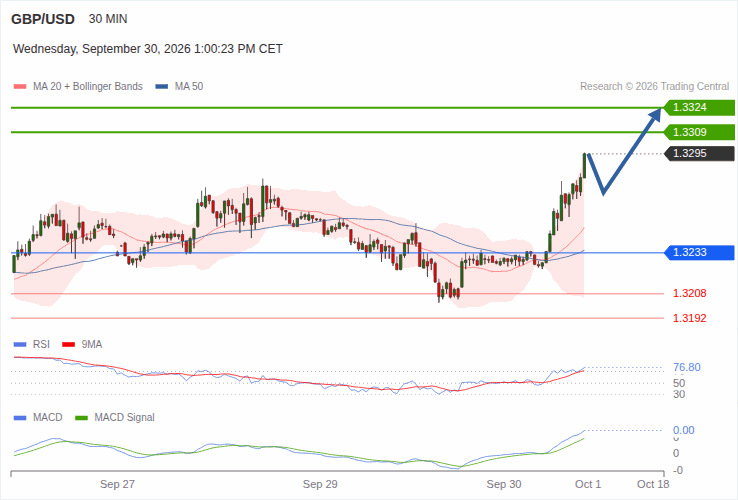Click the MA 20 + Bollinger Bands legend swatch

[x=20, y=87]
